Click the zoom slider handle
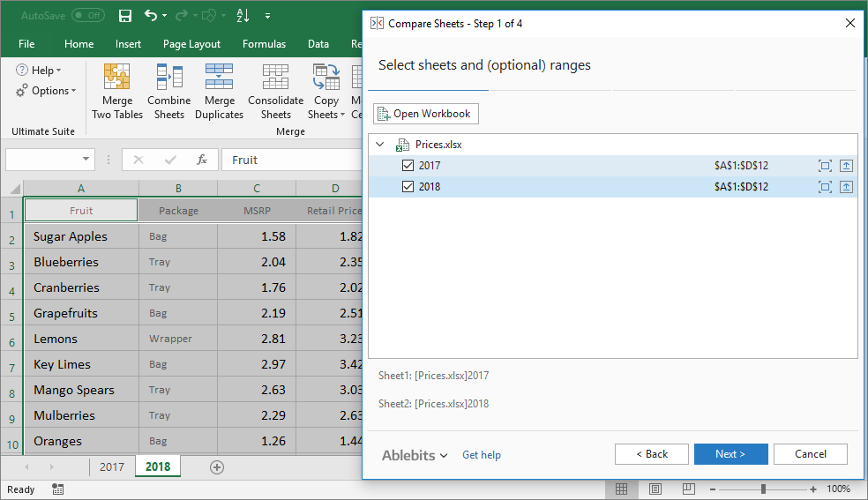868x500 pixels. click(763, 489)
